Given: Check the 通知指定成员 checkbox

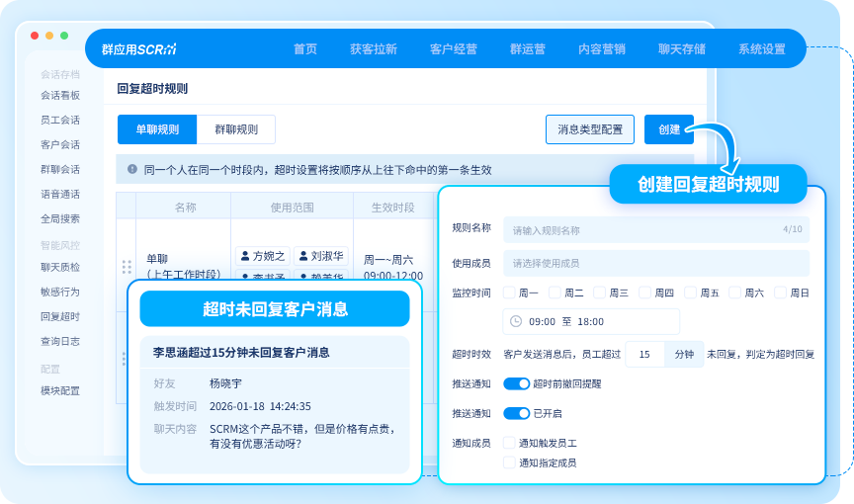Looking at the screenshot, I should pos(509,462).
